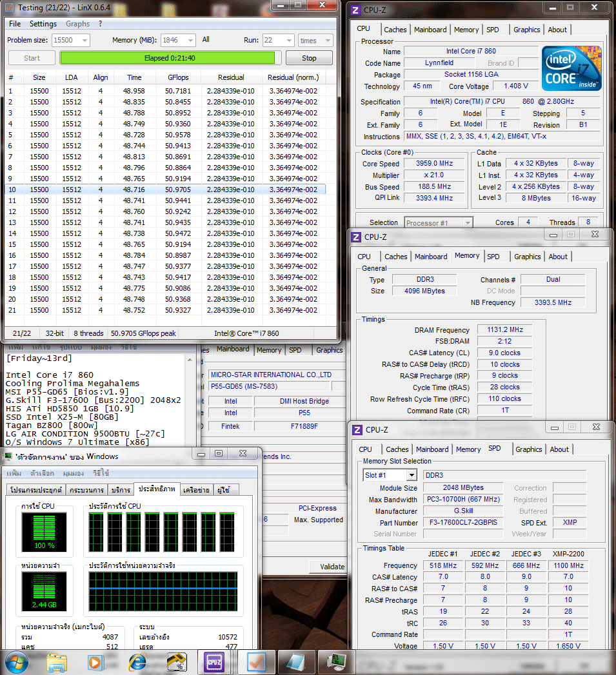
Task: Open LinX Settings menu
Action: [x=43, y=24]
